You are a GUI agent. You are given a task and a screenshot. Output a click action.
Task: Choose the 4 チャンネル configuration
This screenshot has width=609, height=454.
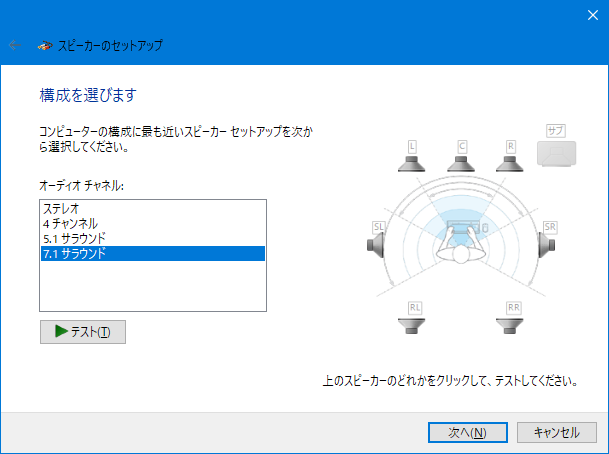point(70,225)
